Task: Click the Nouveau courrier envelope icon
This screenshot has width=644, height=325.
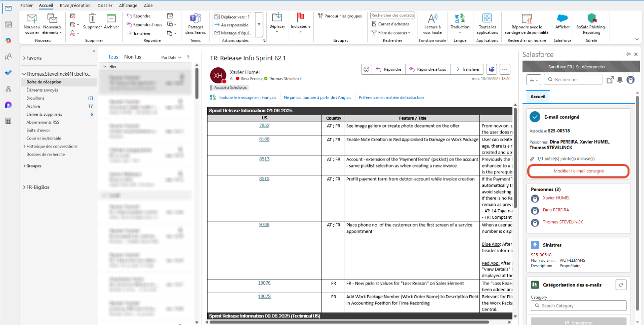Action: (x=32, y=18)
